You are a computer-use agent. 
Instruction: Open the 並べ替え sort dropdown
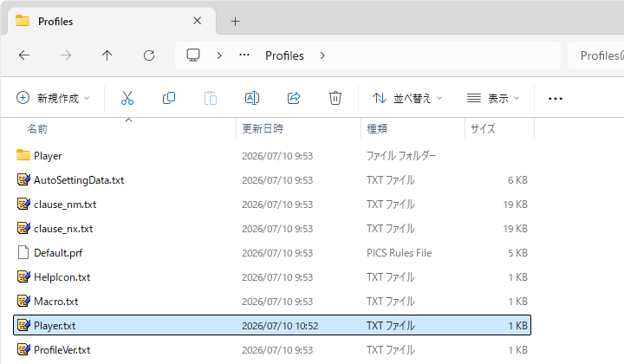pyautogui.click(x=407, y=98)
